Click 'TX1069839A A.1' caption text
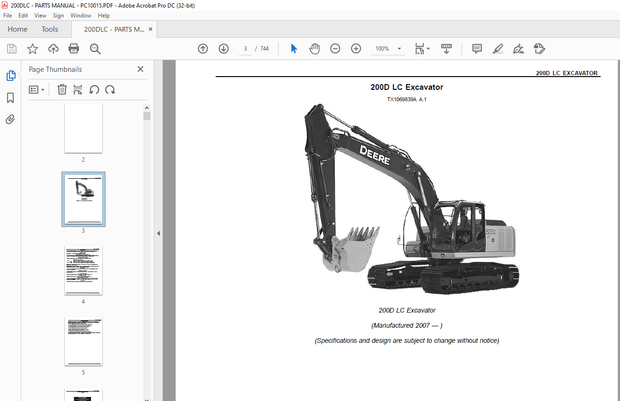The height and width of the screenshot is (401, 620). [406, 99]
